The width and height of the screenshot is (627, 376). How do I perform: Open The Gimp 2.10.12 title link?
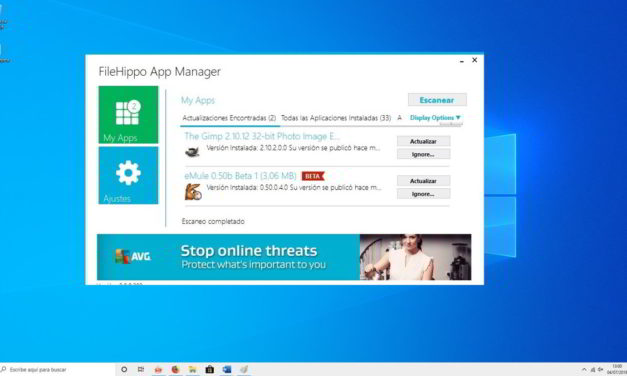click(262, 136)
